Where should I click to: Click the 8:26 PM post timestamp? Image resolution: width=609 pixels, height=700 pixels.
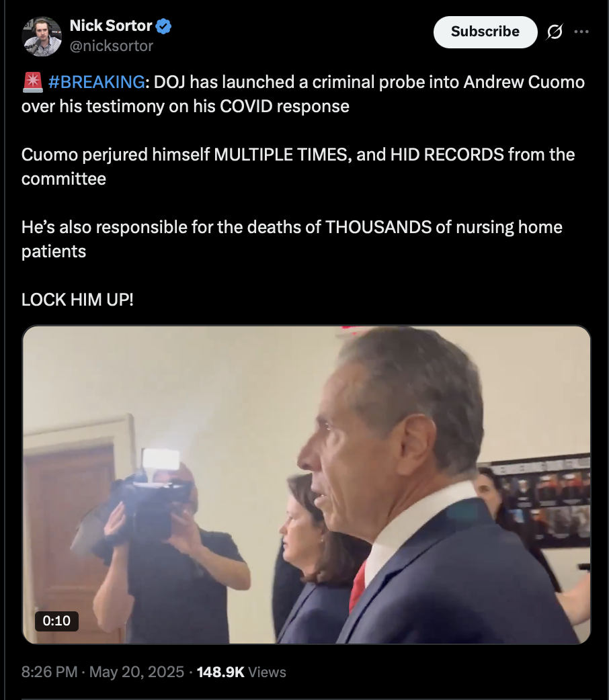tap(50, 672)
